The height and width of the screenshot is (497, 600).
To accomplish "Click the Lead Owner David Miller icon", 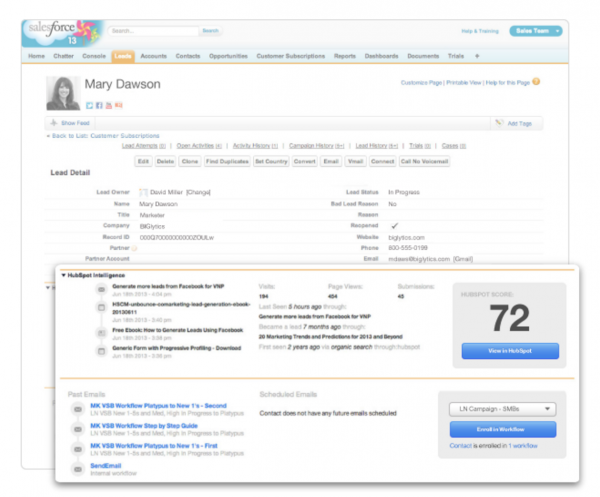I will [x=143, y=192].
